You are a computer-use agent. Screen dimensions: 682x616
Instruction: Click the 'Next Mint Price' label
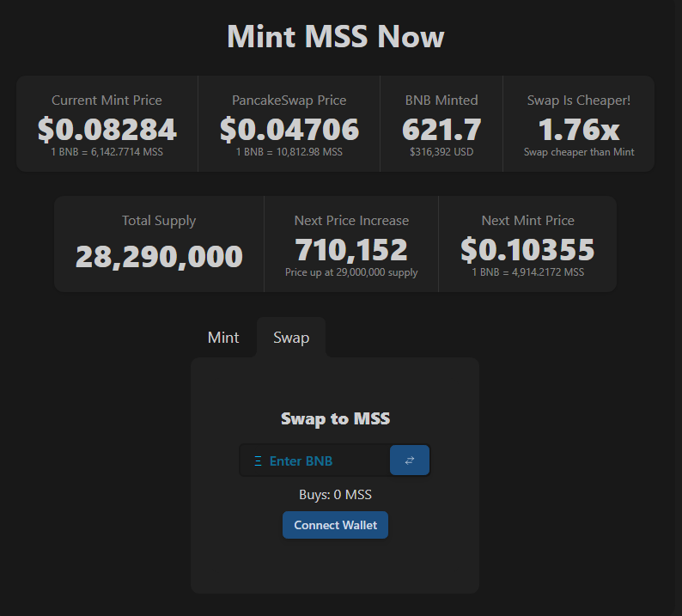[527, 221]
